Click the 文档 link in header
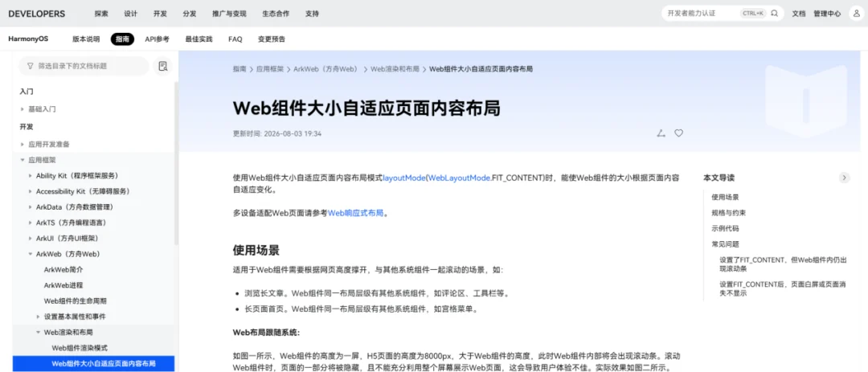 [799, 14]
